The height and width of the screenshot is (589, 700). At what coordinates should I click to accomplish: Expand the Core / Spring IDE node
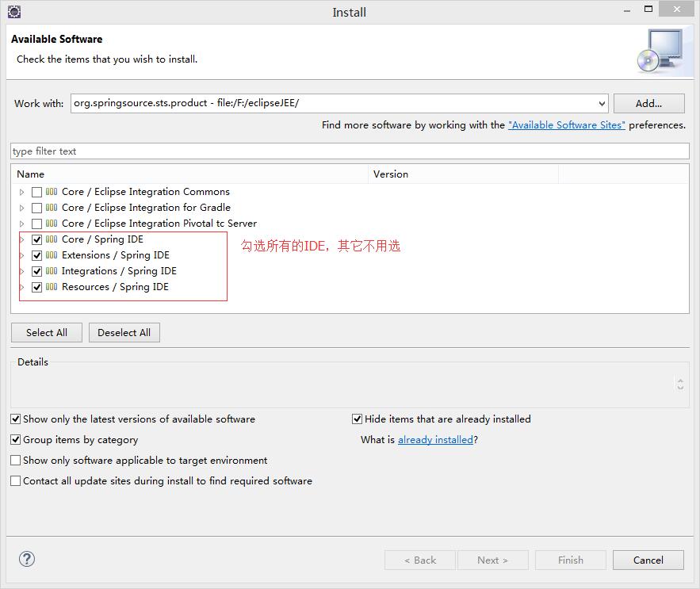click(21, 239)
